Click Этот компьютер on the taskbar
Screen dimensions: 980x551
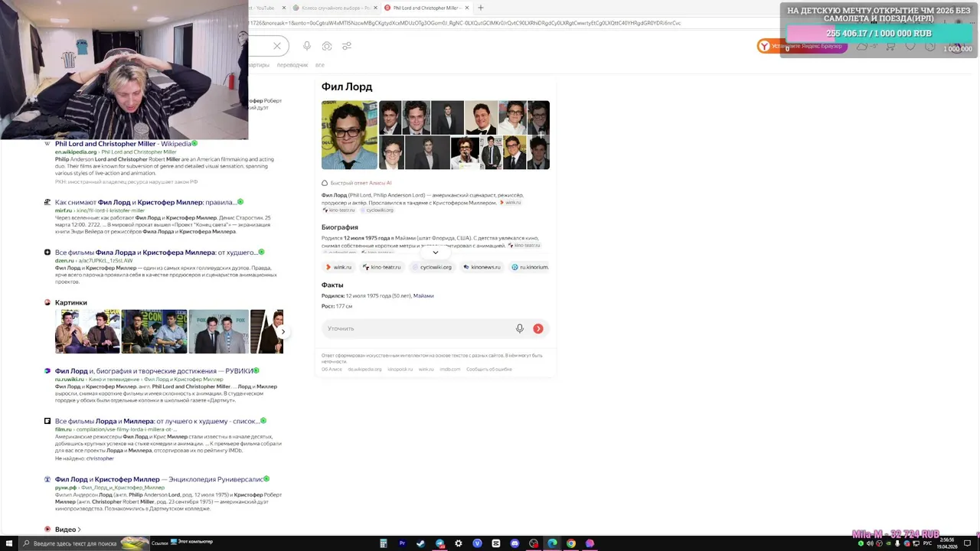[191, 542]
